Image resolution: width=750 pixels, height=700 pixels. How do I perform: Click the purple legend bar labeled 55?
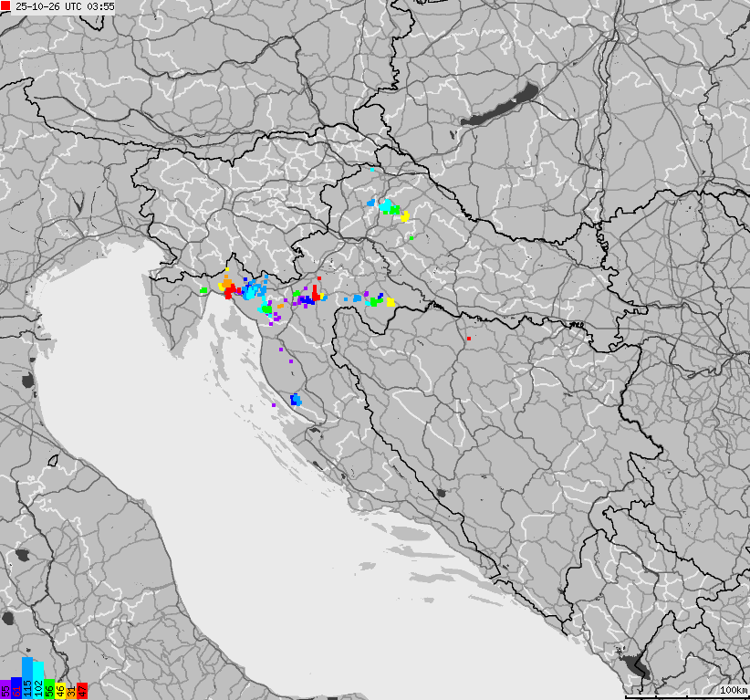tap(5, 689)
